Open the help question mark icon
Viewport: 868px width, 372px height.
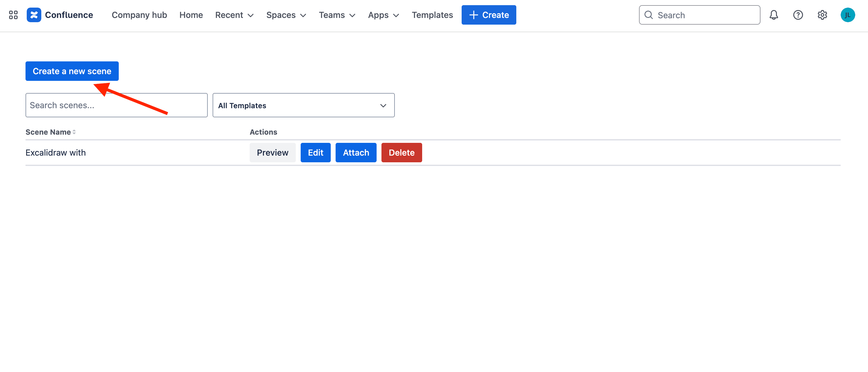pyautogui.click(x=798, y=15)
